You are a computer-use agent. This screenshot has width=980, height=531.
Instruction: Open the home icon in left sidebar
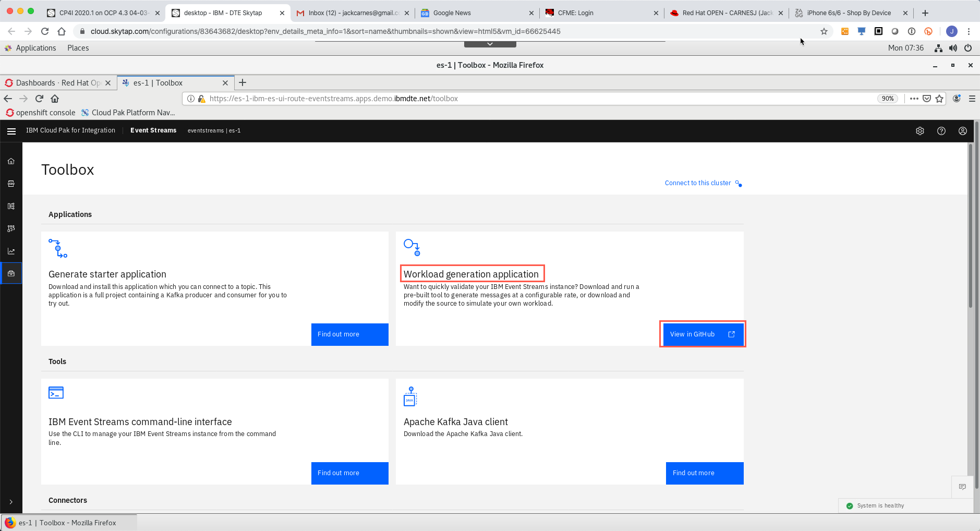pyautogui.click(x=11, y=161)
